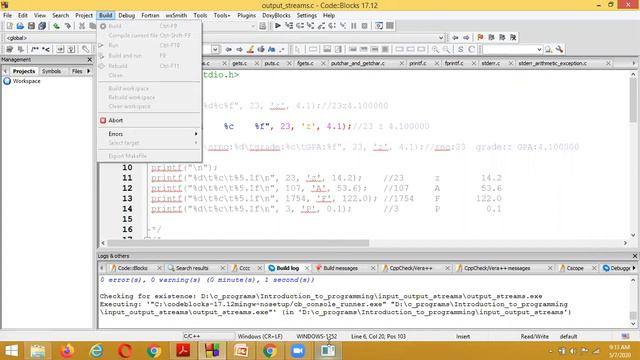
Task: Click the Windows Start button
Action: coord(11,351)
